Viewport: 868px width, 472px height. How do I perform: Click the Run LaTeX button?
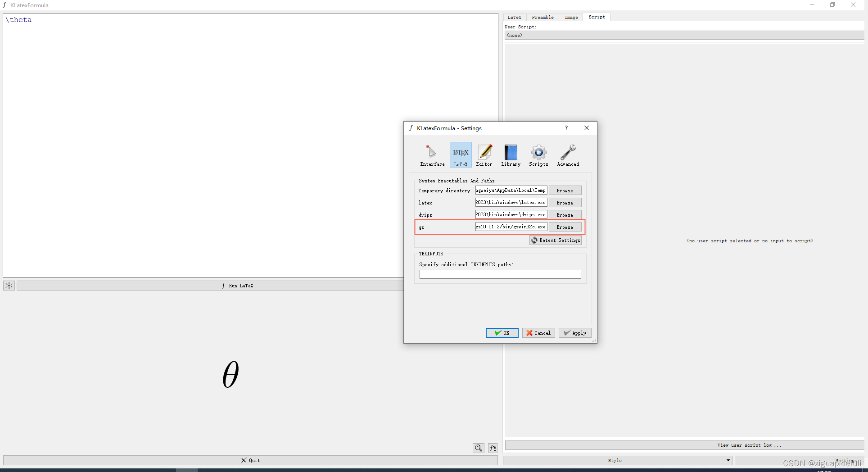pos(238,285)
